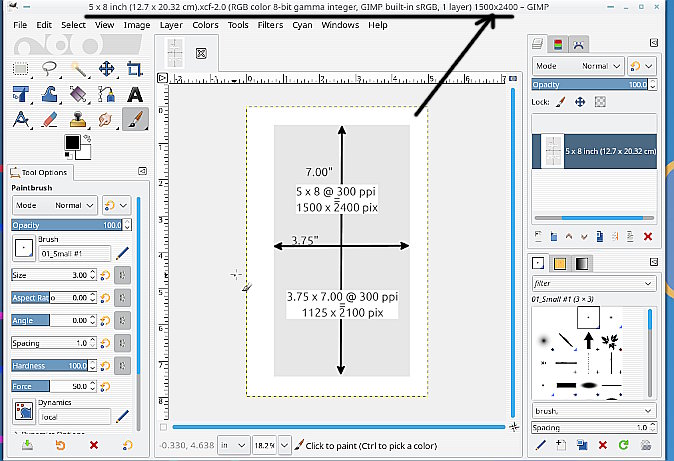Choose the Crop tool

pyautogui.click(x=134, y=69)
